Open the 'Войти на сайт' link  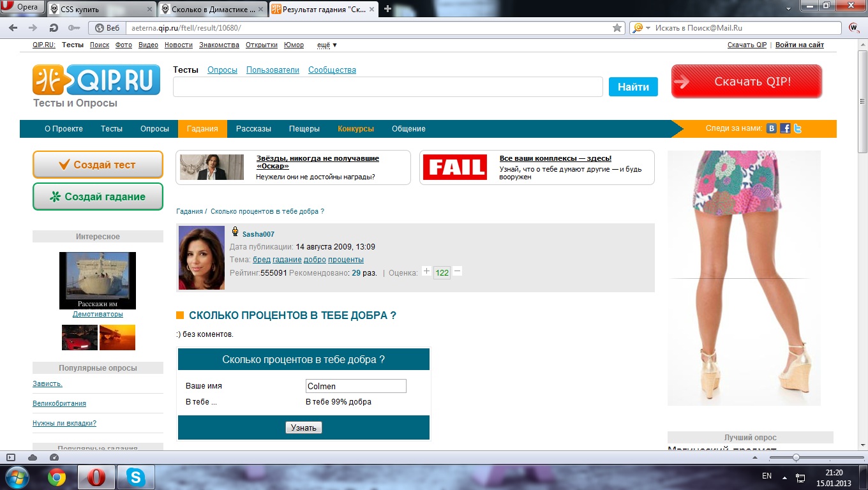point(800,45)
